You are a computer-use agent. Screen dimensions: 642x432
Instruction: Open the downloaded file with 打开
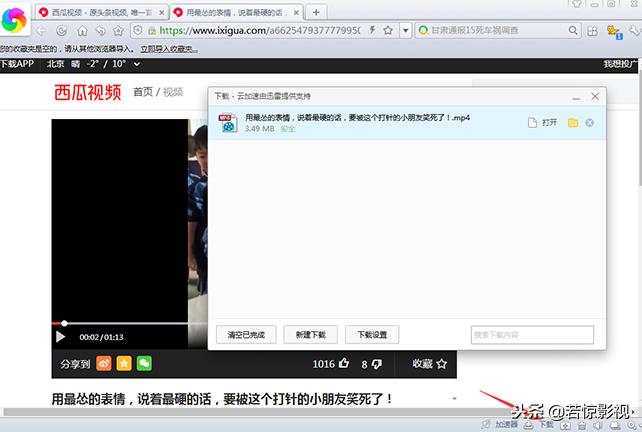tap(543, 123)
